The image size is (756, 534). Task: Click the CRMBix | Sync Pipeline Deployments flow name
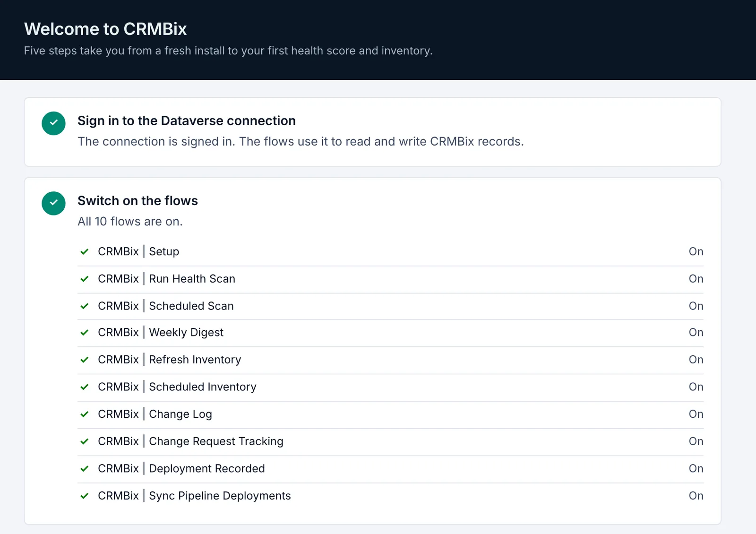click(194, 496)
